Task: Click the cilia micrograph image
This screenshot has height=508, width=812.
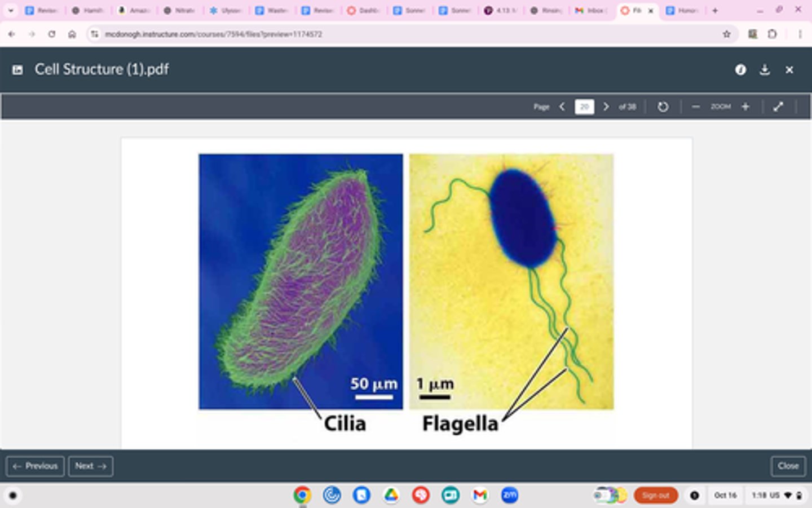Action: (301, 281)
